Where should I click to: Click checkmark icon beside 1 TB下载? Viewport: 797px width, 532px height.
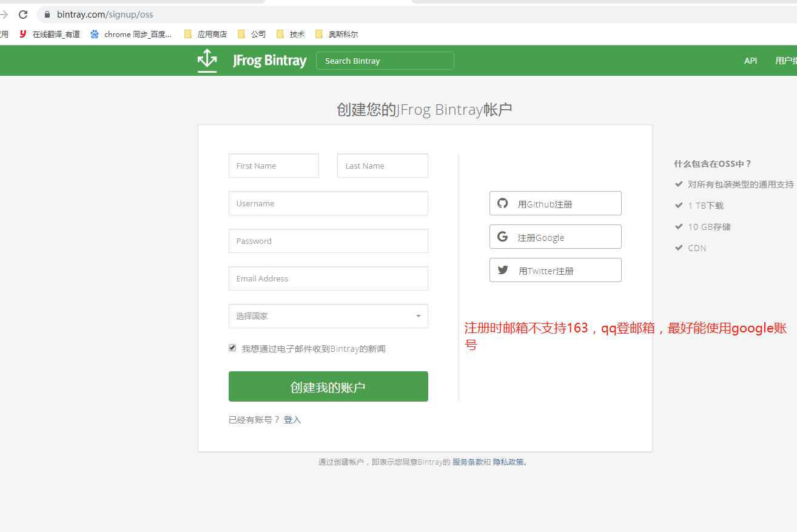pyautogui.click(x=679, y=205)
